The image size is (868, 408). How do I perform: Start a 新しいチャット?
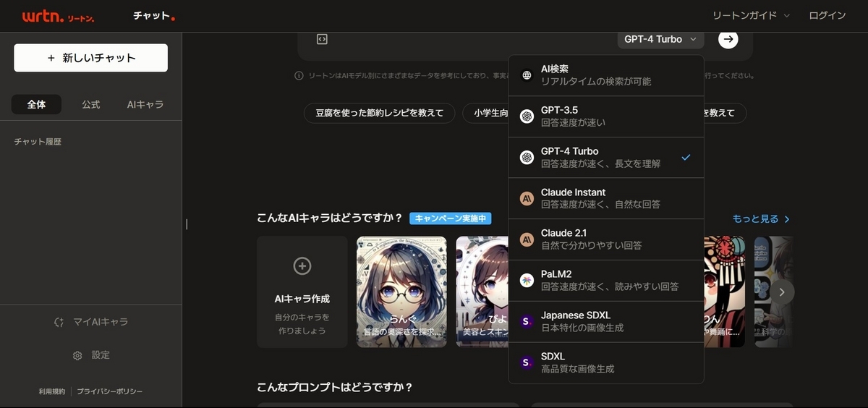click(x=90, y=58)
